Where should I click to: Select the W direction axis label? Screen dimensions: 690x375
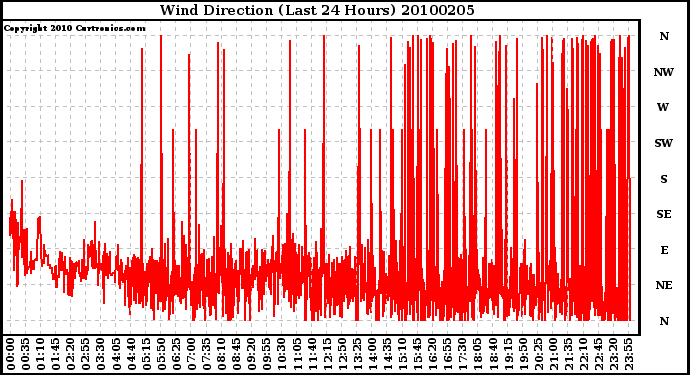663,107
